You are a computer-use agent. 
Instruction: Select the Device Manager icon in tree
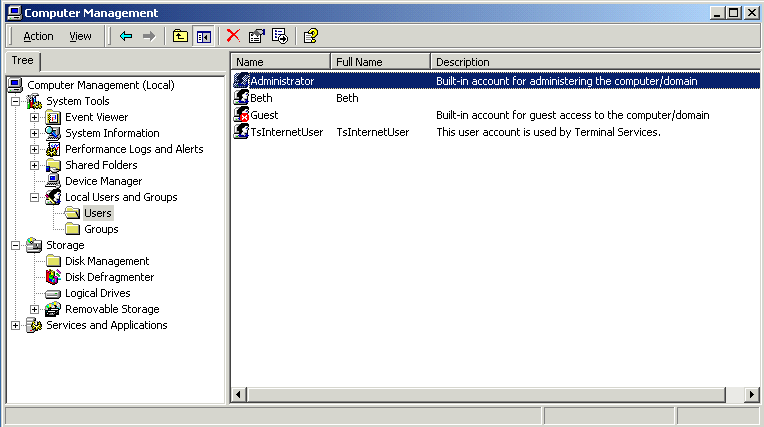(x=53, y=181)
